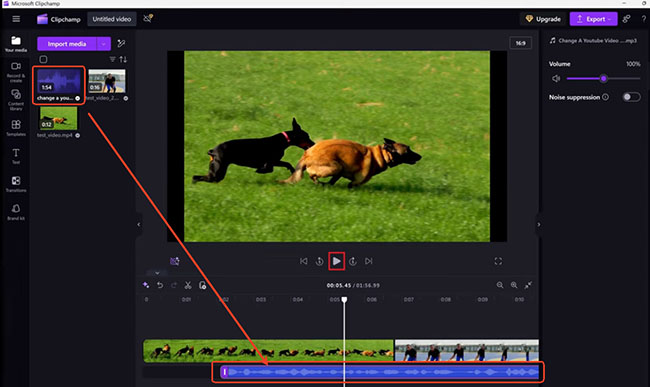Collapse the right properties panel chevron
The width and height of the screenshot is (650, 387).
pos(538,225)
